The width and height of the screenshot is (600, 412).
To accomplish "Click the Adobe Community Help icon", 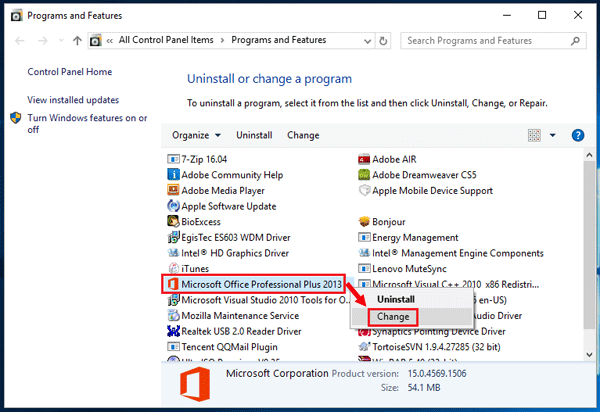I will tap(173, 174).
